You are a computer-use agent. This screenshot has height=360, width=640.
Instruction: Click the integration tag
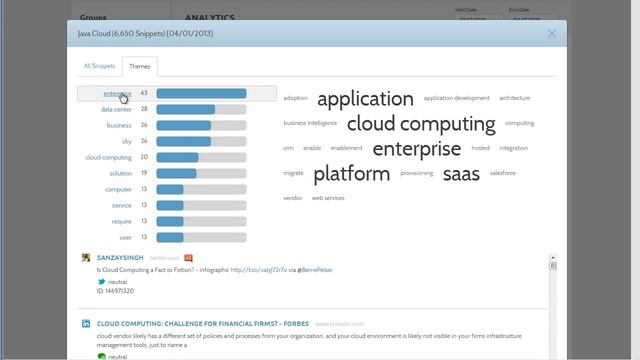513,148
